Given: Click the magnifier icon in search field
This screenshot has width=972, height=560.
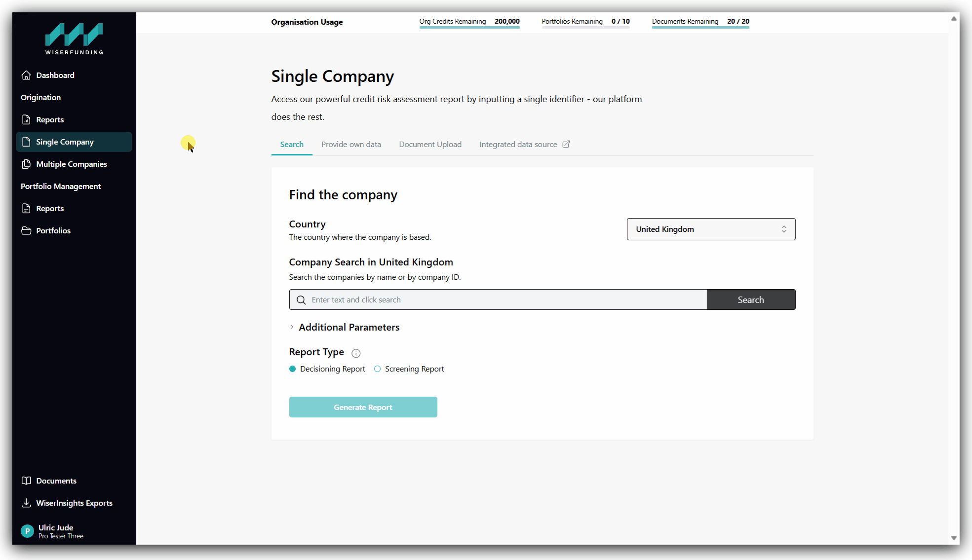Looking at the screenshot, I should point(301,300).
